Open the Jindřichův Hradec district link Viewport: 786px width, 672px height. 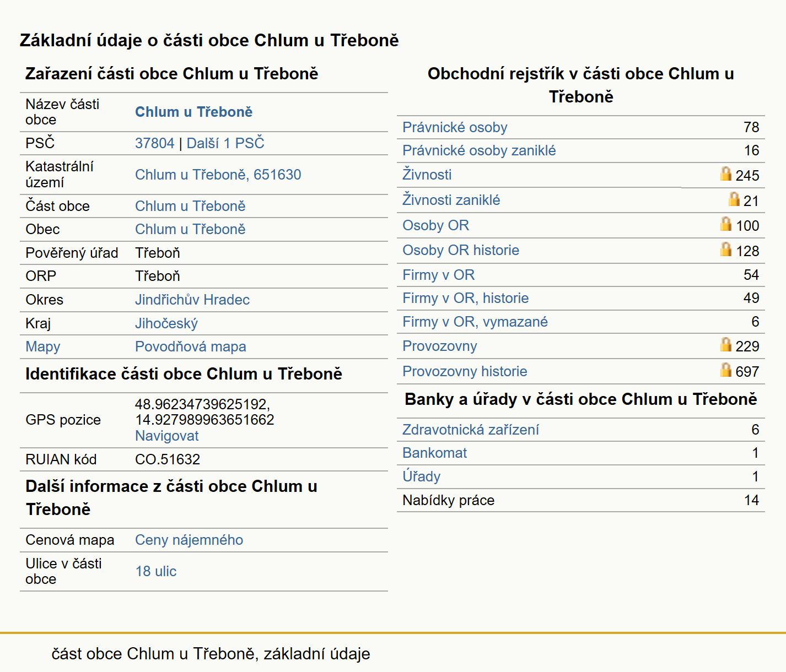(x=192, y=300)
